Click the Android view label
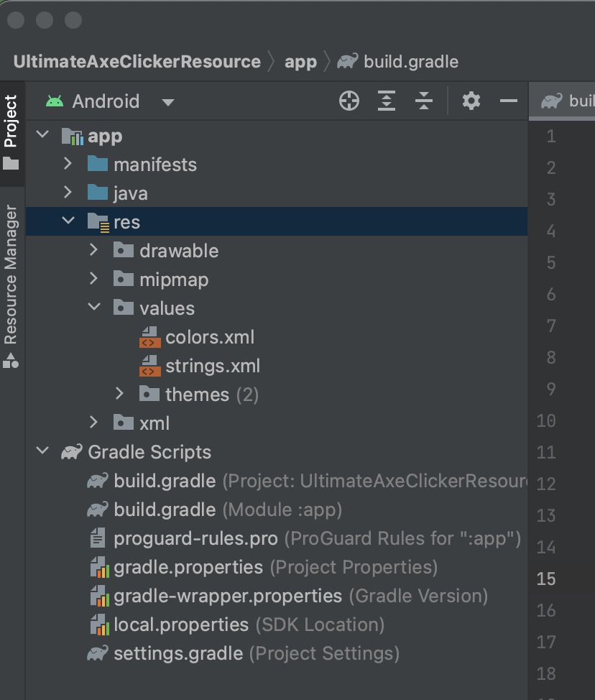 pyautogui.click(x=106, y=101)
